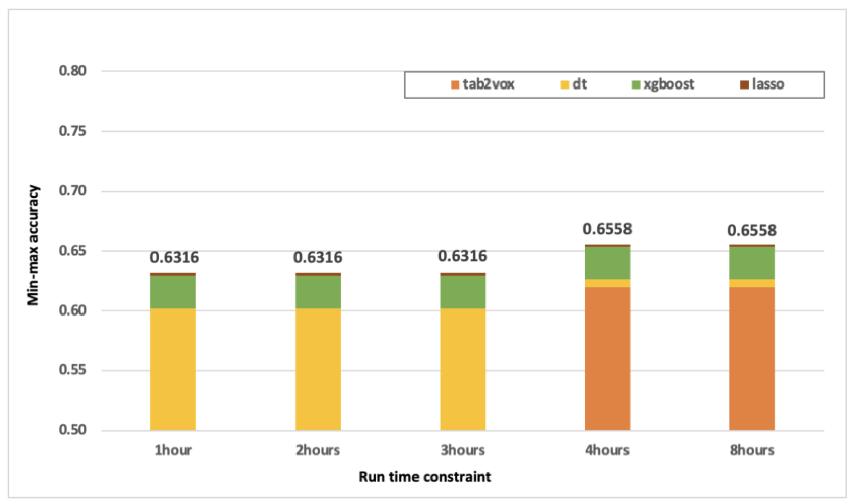Click the 0.6558 data label above 4hours
Image resolution: width=853 pixels, height=504 pixels.
pyautogui.click(x=607, y=230)
